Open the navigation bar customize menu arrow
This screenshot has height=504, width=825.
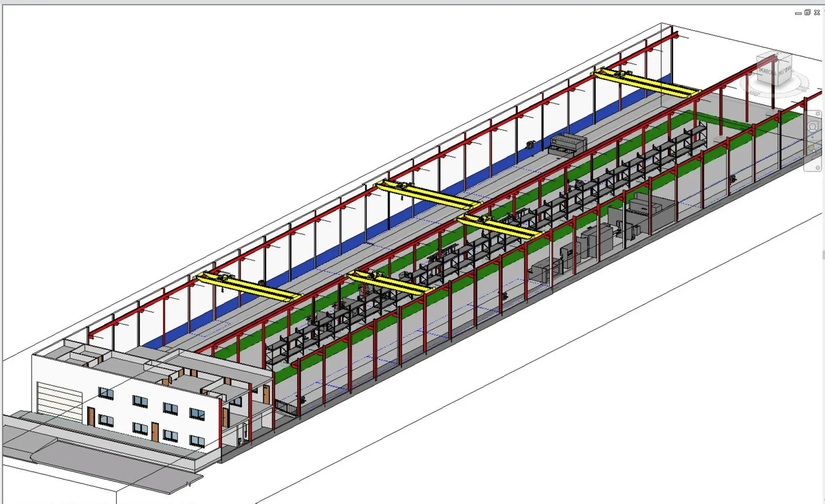point(818,168)
